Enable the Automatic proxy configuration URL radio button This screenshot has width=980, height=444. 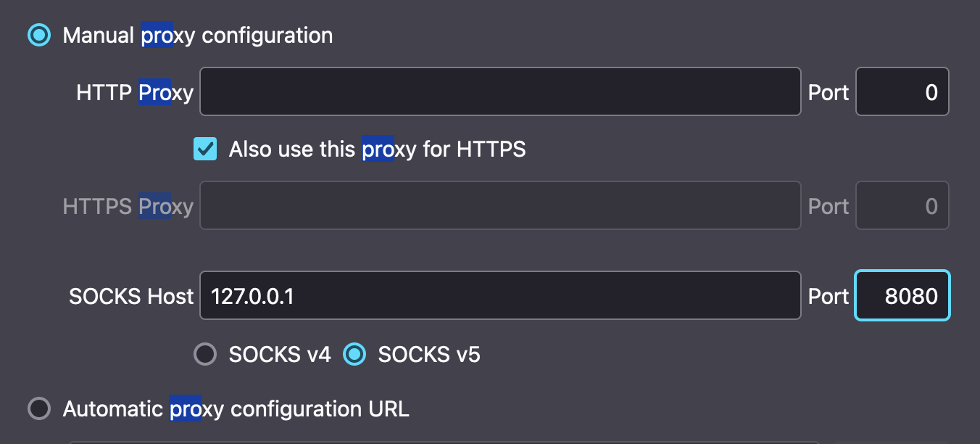[39, 408]
